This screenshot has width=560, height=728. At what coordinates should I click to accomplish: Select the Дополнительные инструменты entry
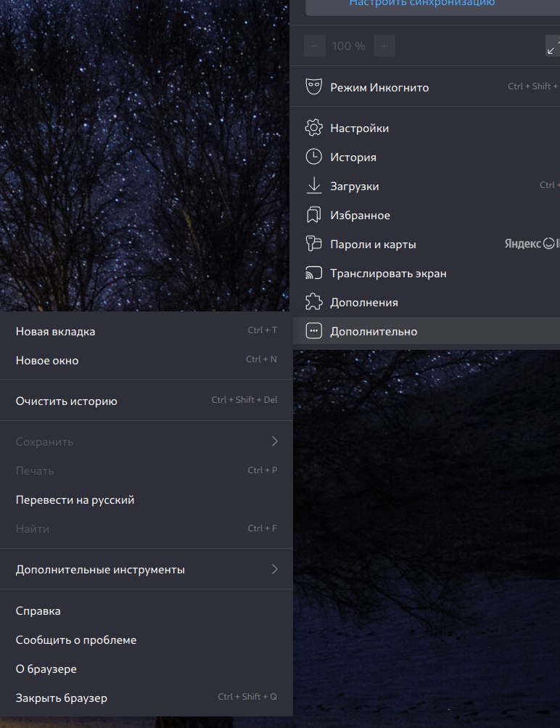146,569
